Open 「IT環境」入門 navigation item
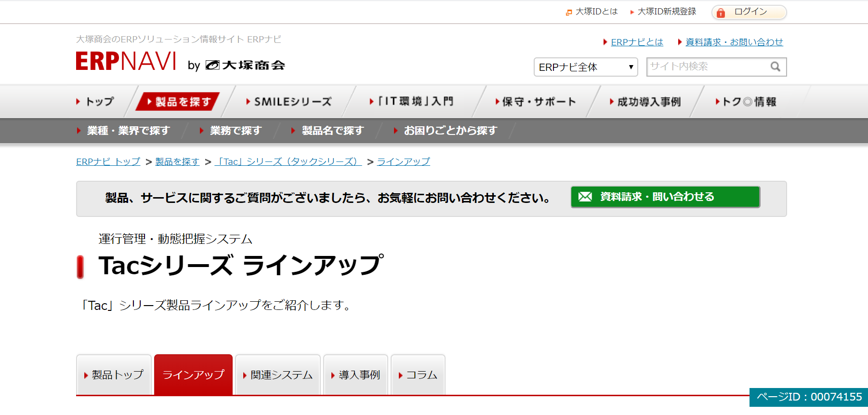 (412, 101)
